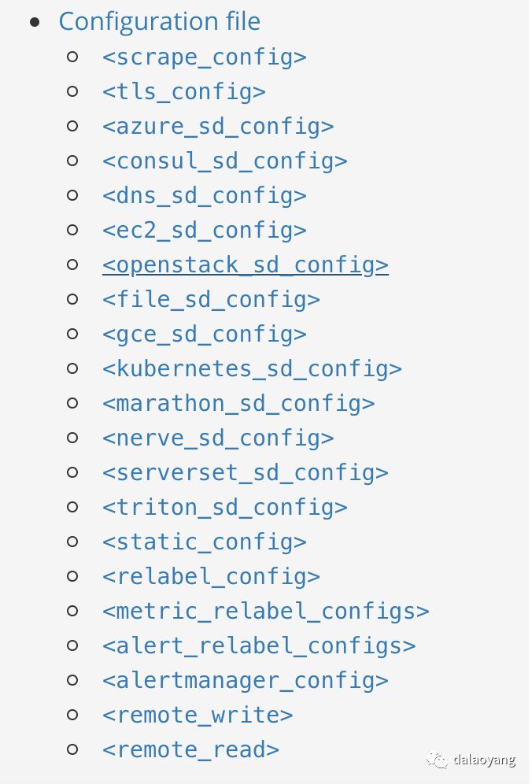Image resolution: width=532 pixels, height=784 pixels.
Task: Open the <consul_sd_config> entry
Action: click(x=225, y=161)
